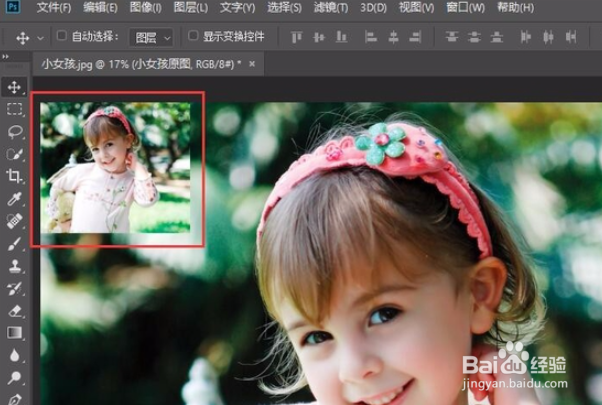The image size is (602, 405).
Task: Open the 图层(L) menu
Action: click(x=191, y=8)
